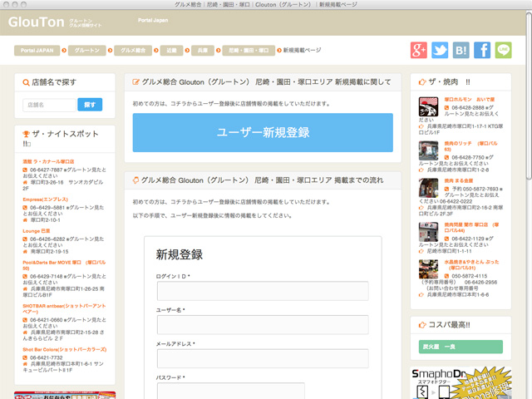Click phone icon next to 06-6427-7887

tap(25, 170)
